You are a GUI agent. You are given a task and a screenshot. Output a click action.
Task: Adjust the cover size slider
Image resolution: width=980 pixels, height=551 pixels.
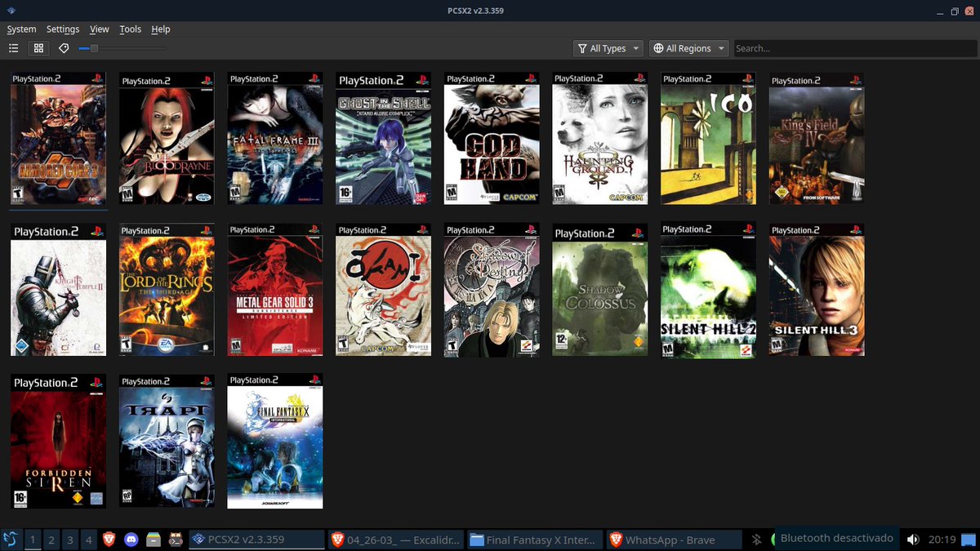(x=122, y=48)
